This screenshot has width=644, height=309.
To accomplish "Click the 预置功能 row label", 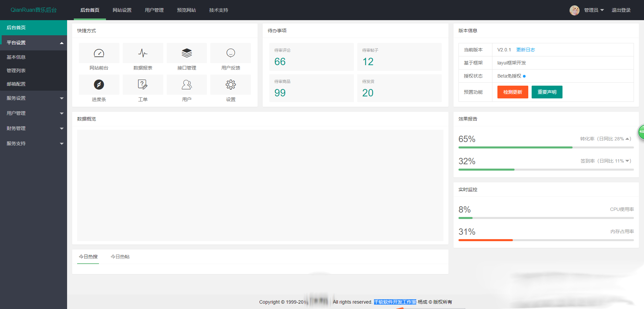I will (473, 92).
